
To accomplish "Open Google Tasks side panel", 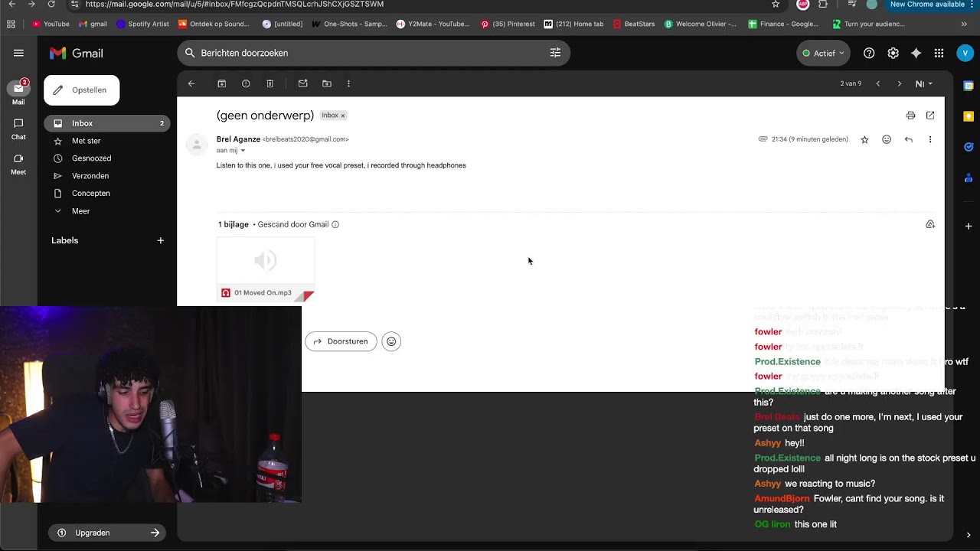I will click(969, 147).
